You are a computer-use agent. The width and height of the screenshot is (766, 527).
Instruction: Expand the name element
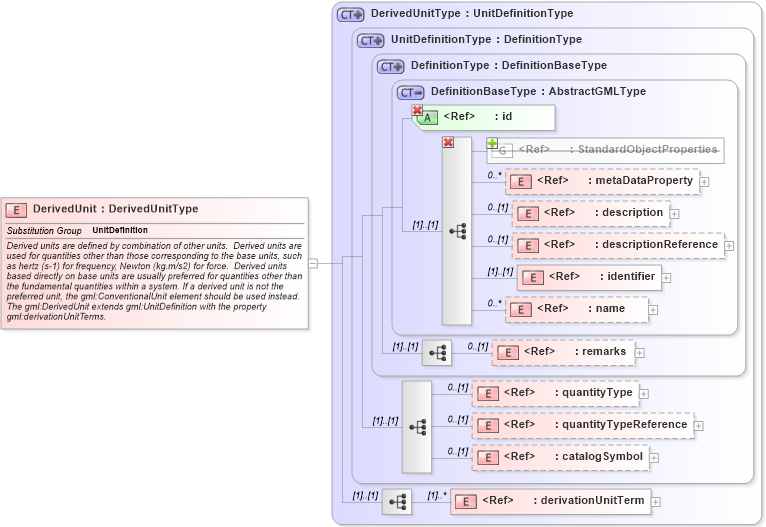point(653,310)
